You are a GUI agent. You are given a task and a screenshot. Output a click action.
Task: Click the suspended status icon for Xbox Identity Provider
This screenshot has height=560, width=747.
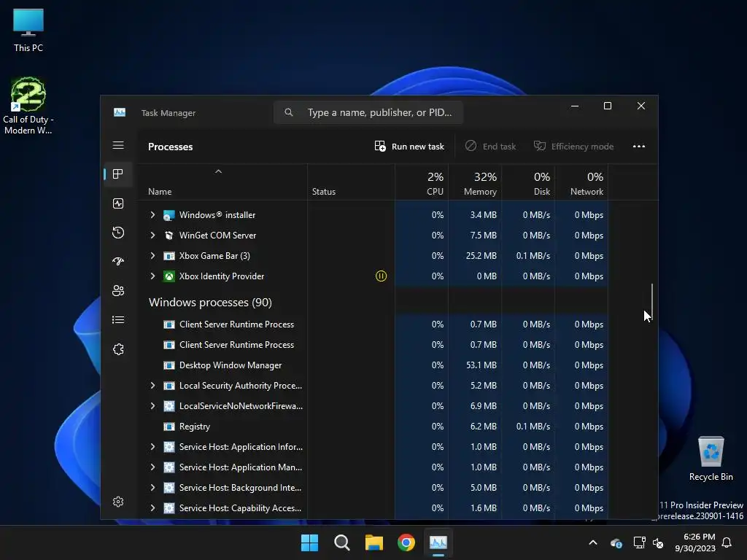pos(381,276)
